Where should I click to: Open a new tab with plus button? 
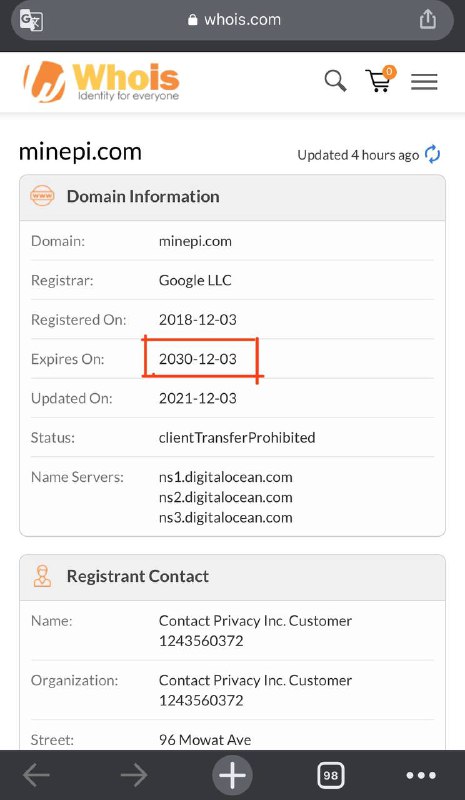click(232, 776)
